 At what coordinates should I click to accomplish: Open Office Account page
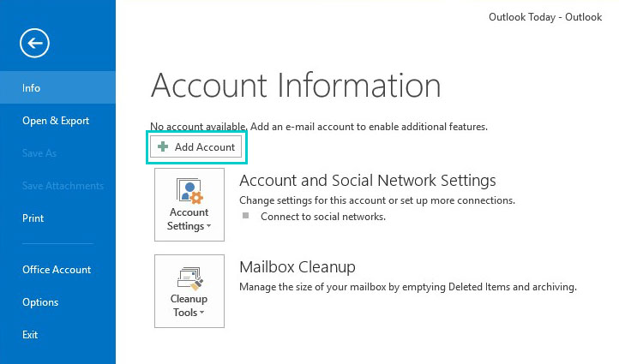(x=57, y=269)
